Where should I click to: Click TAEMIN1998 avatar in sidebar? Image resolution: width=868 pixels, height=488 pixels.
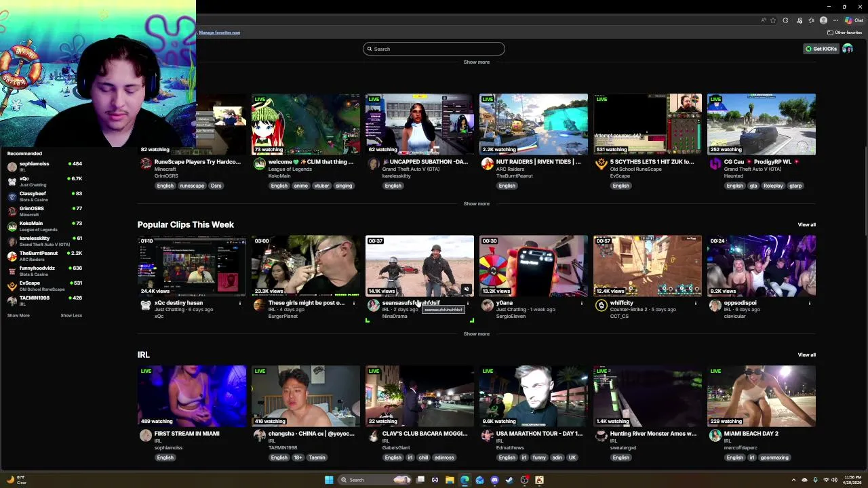(x=12, y=300)
